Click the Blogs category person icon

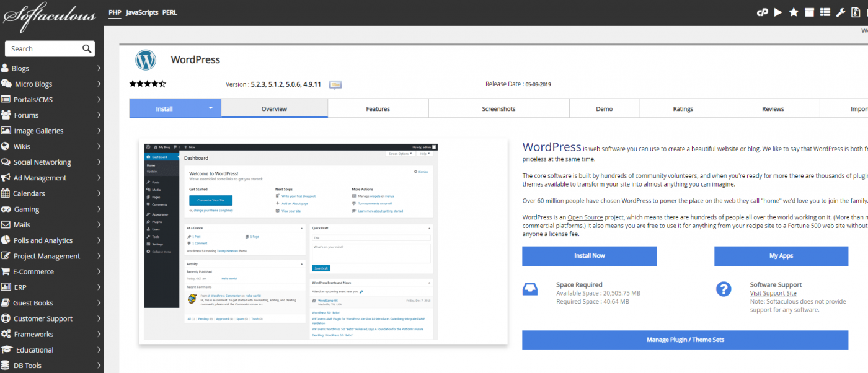pos(5,68)
